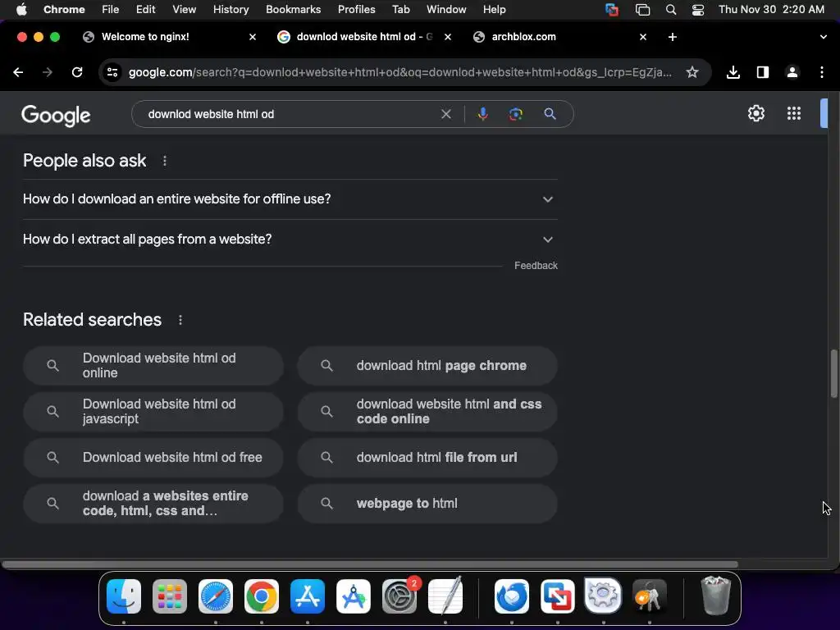
Task: Search 'download a websites entire code' suggestion
Action: point(153,504)
